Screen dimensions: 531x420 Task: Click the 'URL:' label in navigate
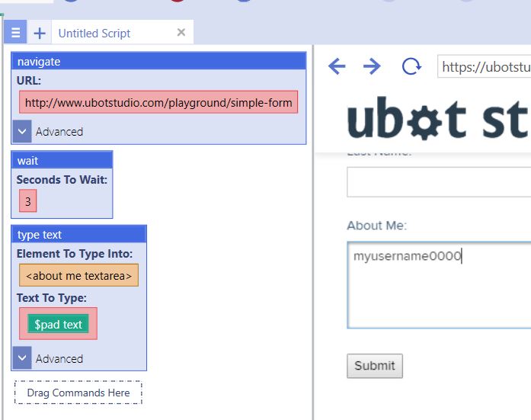point(29,81)
